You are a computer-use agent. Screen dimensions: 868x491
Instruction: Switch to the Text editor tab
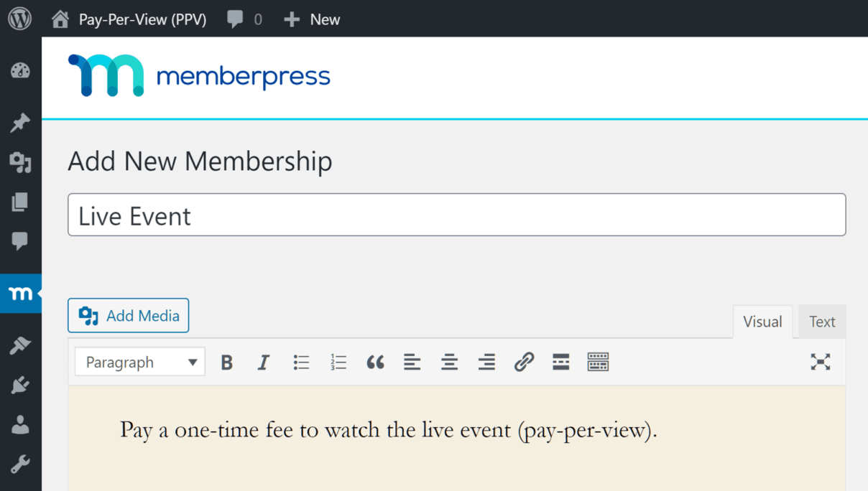click(822, 321)
